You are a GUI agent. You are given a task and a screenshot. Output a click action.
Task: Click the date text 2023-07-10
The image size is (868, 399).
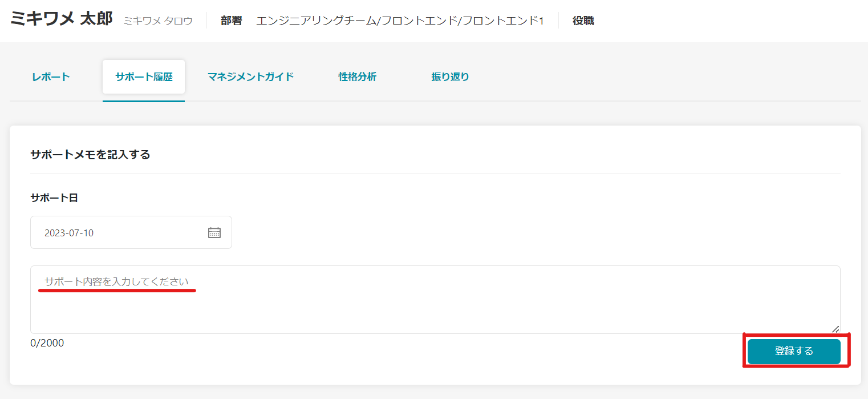(69, 233)
